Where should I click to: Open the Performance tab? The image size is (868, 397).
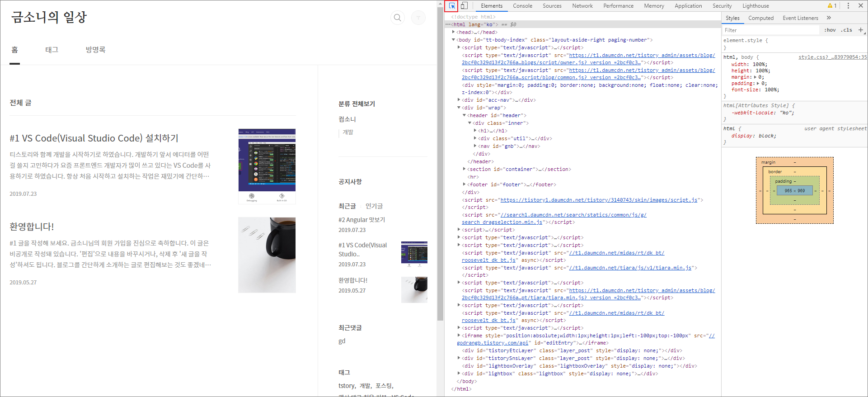pos(618,6)
